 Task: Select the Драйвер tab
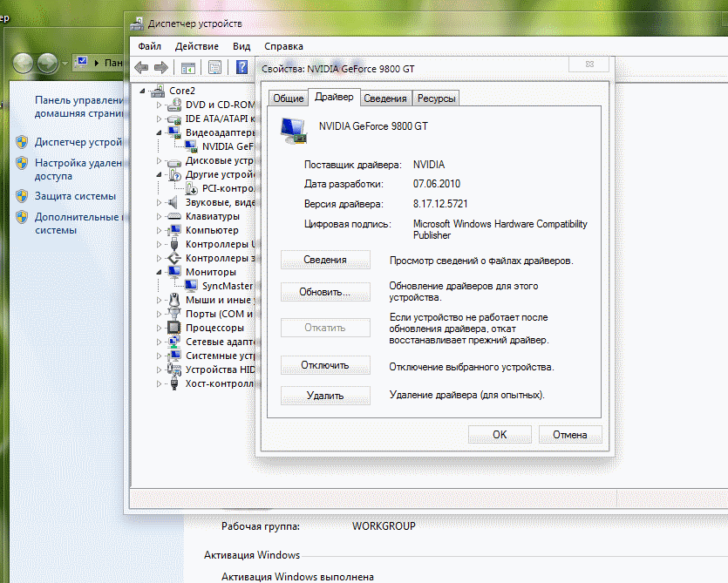click(334, 97)
